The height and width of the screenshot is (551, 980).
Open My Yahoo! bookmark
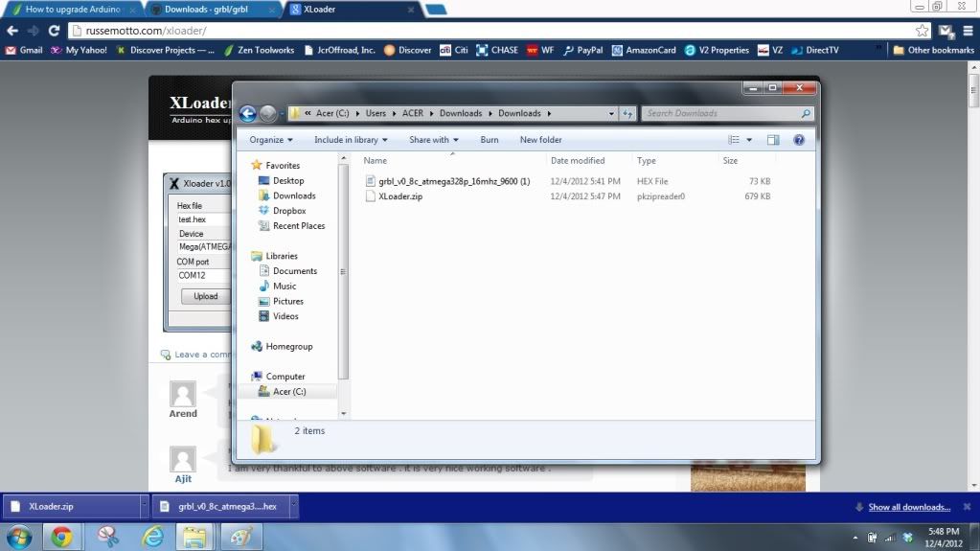click(x=79, y=50)
